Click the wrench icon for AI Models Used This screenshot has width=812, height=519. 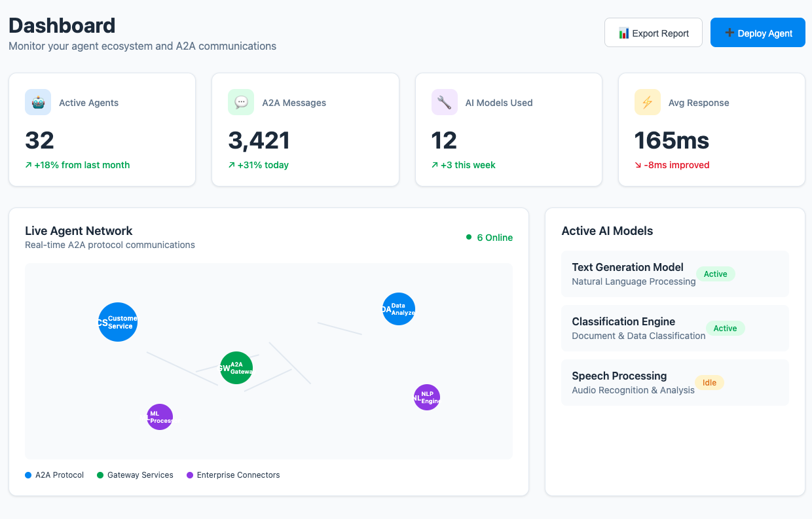coord(444,103)
